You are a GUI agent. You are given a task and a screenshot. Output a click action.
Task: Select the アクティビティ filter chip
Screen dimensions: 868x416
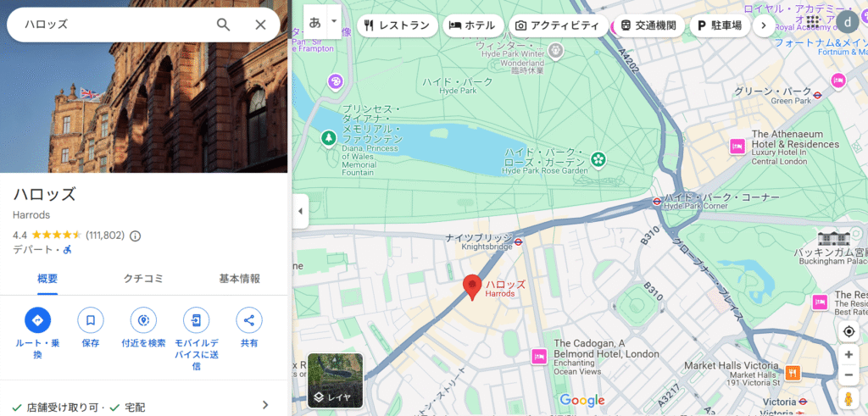click(558, 25)
